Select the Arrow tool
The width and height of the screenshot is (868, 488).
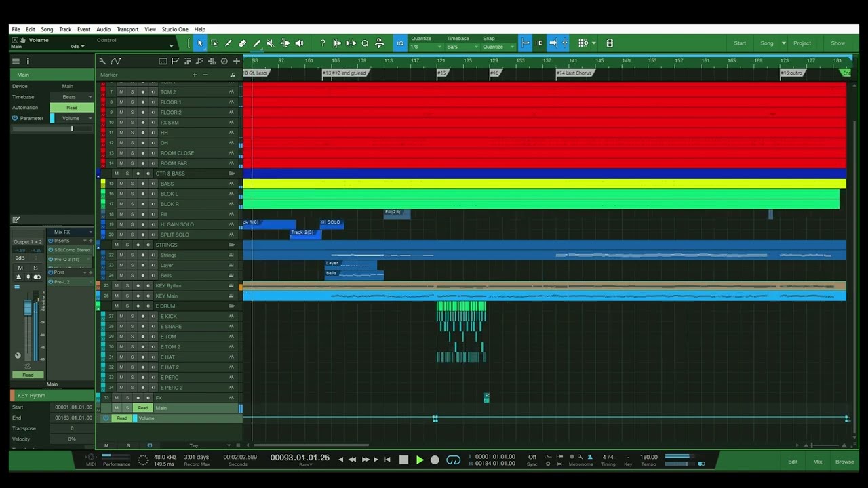point(200,43)
